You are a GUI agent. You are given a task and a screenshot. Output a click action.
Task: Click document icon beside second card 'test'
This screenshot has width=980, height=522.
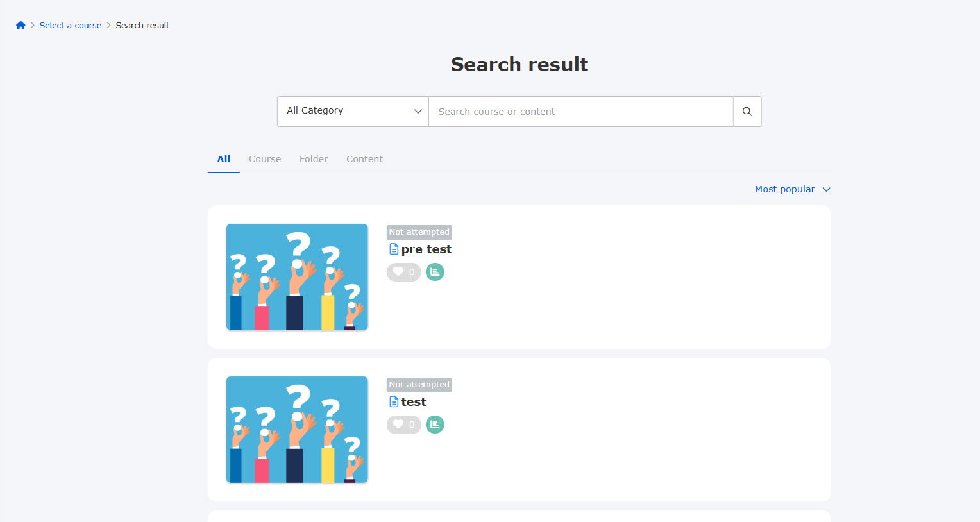pos(394,402)
